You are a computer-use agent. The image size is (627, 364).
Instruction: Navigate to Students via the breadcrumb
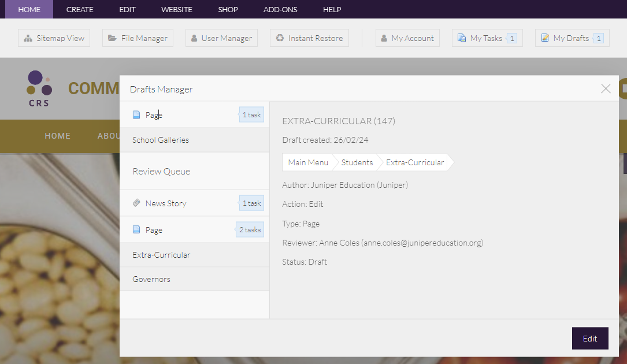(357, 162)
